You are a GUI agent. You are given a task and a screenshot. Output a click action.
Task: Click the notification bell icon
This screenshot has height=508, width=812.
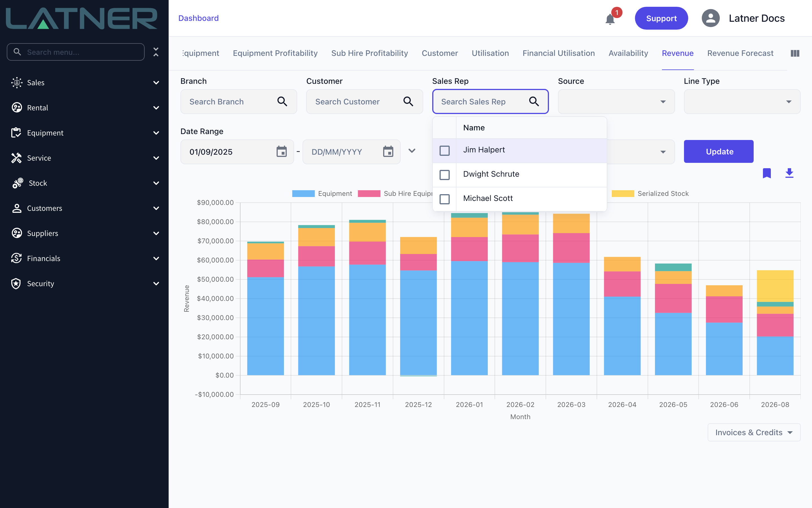pyautogui.click(x=610, y=19)
